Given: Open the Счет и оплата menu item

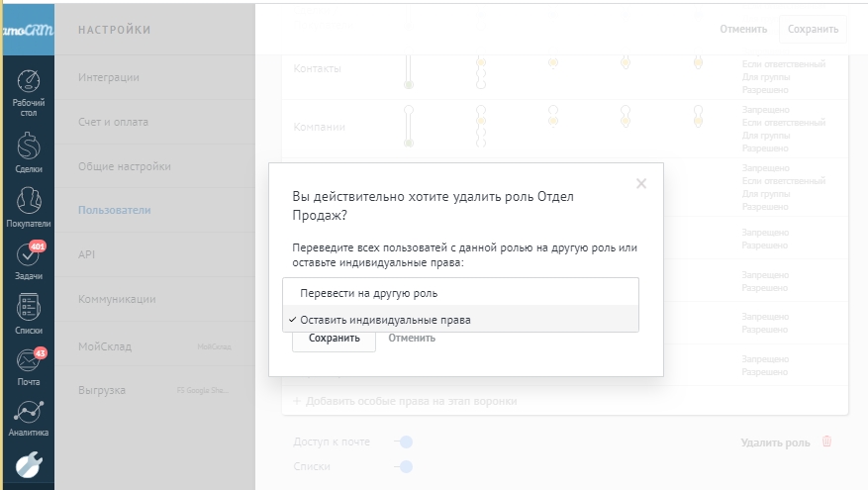Looking at the screenshot, I should coord(113,122).
